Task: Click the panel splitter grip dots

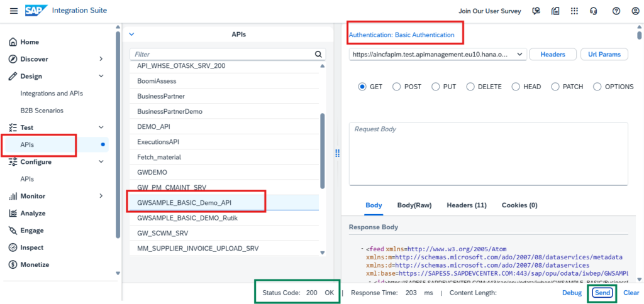Action: click(x=338, y=153)
